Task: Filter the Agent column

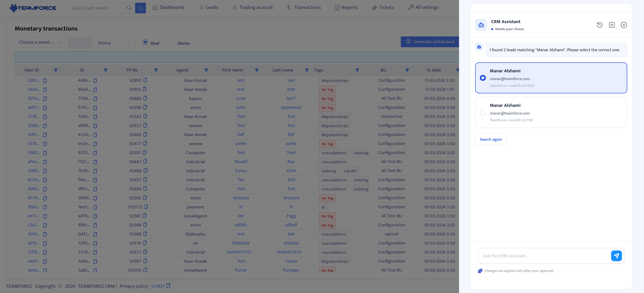Action: click(206, 70)
